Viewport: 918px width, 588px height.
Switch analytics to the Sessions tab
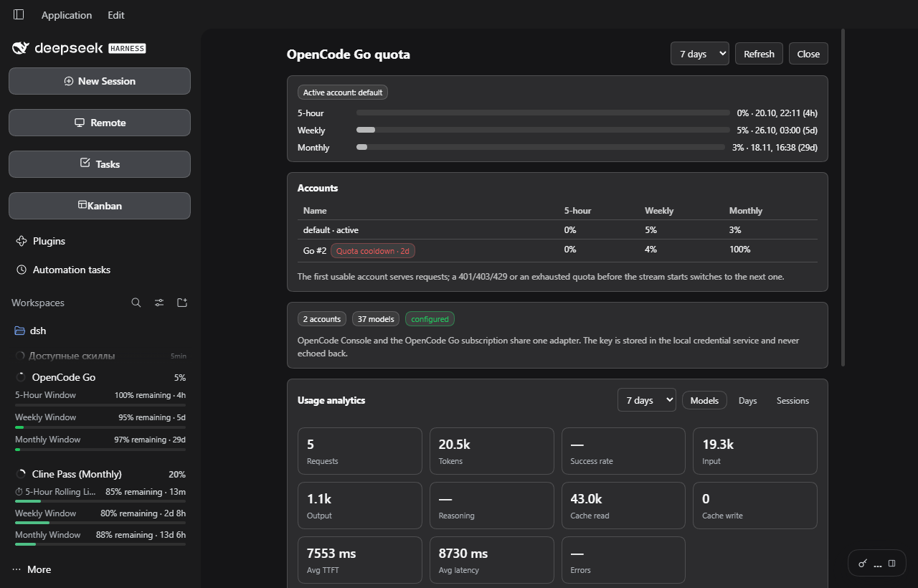coord(792,400)
